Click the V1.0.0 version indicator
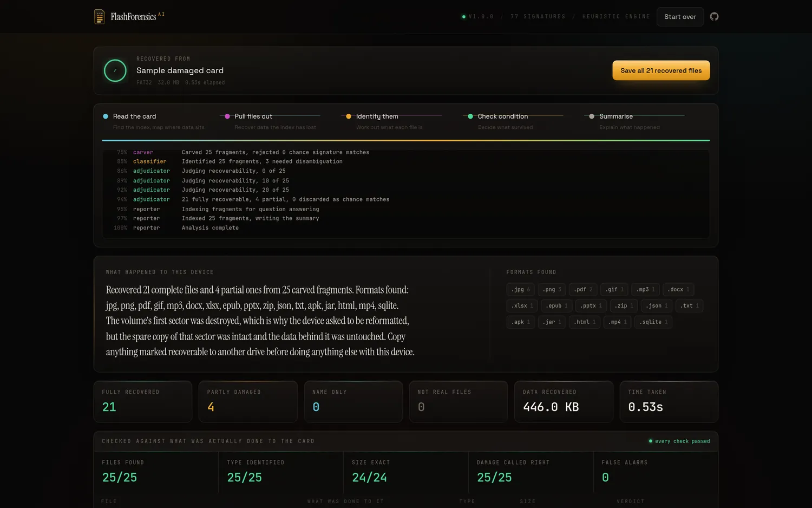 coord(477,17)
